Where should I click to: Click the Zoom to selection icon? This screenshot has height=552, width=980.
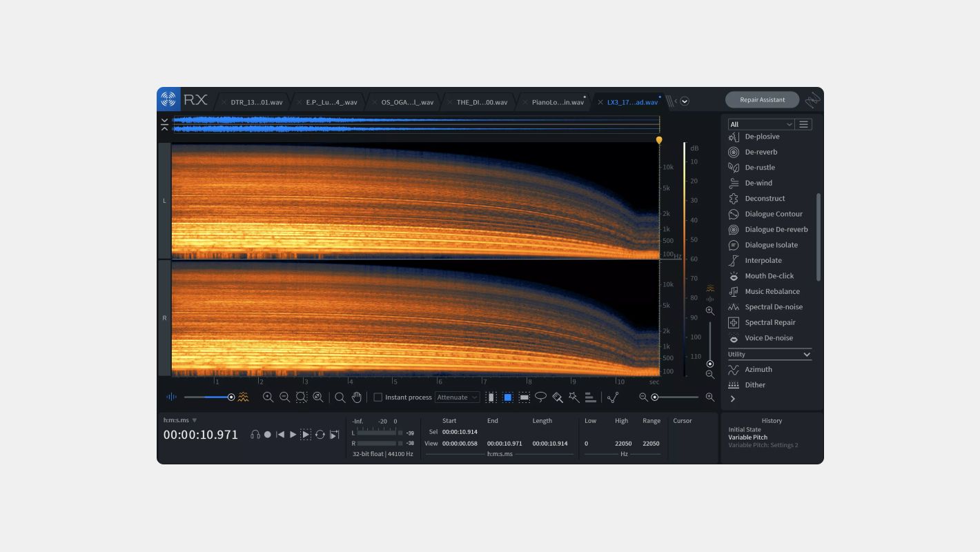[x=301, y=397]
